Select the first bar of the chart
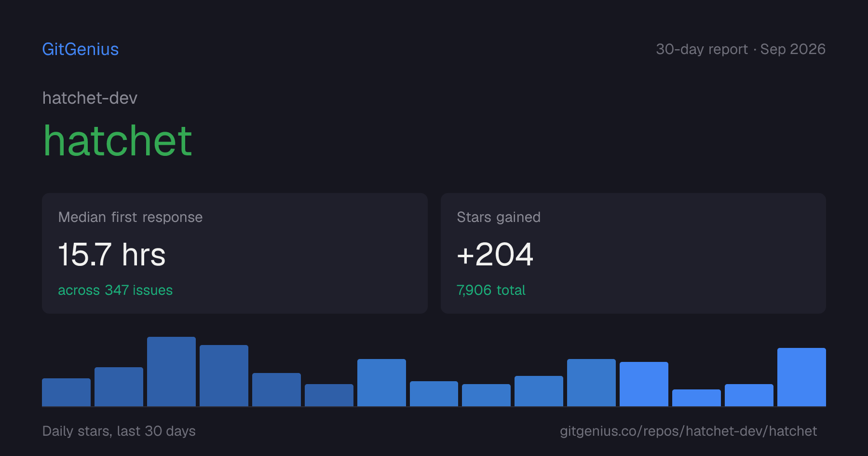This screenshot has height=456, width=868. click(66, 392)
